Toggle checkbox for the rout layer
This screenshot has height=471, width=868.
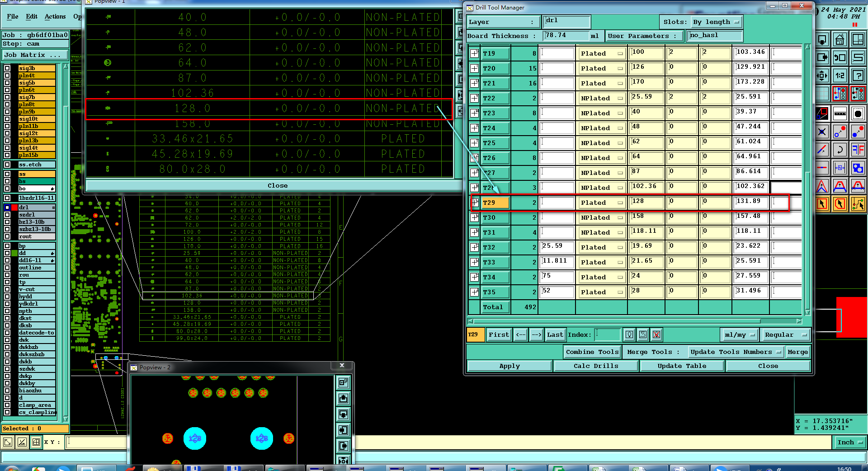[7, 236]
